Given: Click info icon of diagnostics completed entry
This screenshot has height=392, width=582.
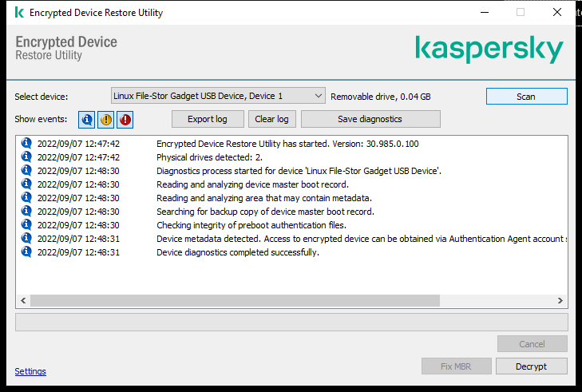Looking at the screenshot, I should pos(26,252).
